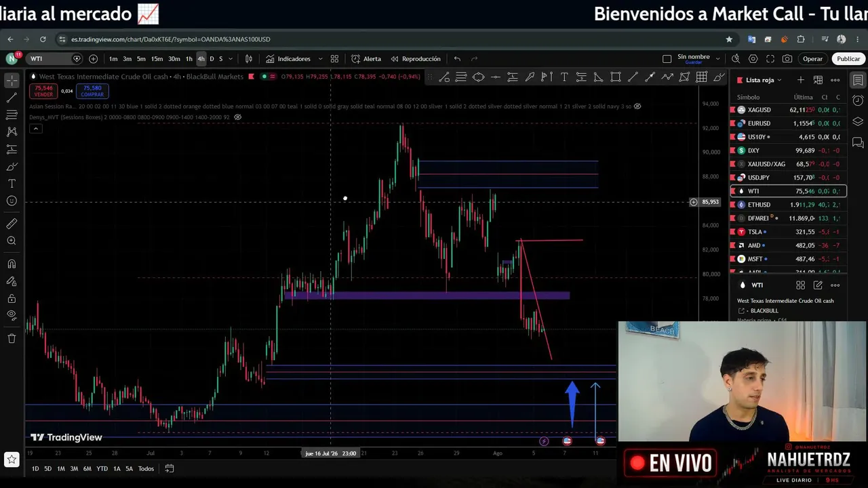Open the text annotation tool
Screen dimensions: 868x488
12,184
